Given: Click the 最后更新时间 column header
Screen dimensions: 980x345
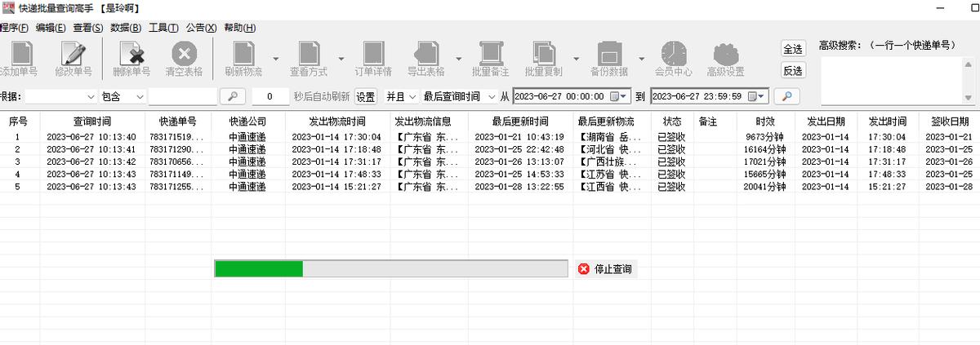Looking at the screenshot, I should tap(520, 121).
